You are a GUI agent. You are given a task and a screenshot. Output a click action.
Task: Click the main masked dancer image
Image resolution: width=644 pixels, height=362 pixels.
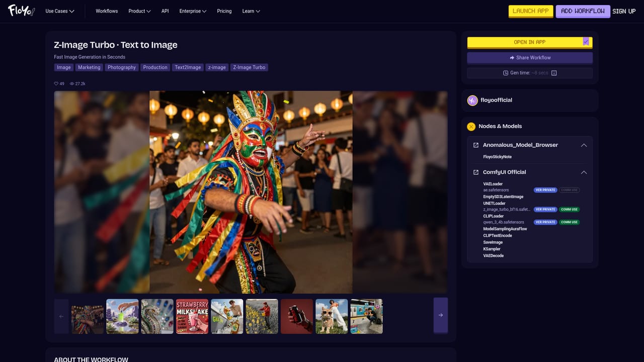tap(251, 192)
